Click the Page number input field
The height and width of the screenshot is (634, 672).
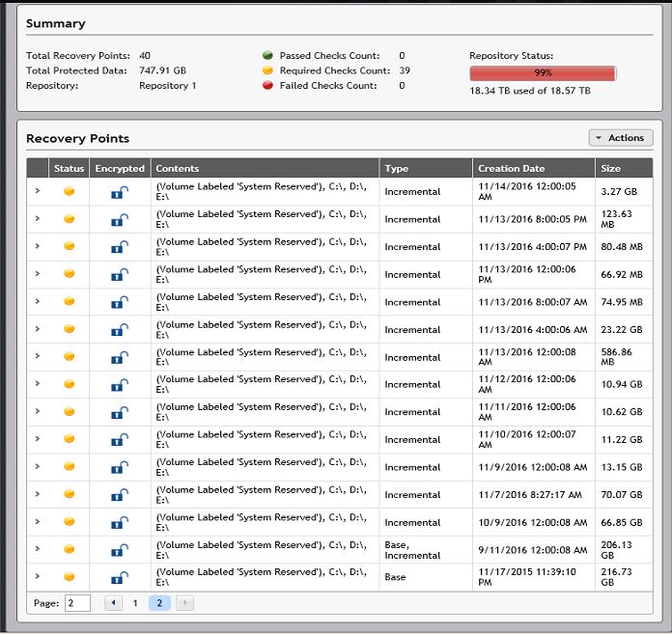[x=77, y=603]
